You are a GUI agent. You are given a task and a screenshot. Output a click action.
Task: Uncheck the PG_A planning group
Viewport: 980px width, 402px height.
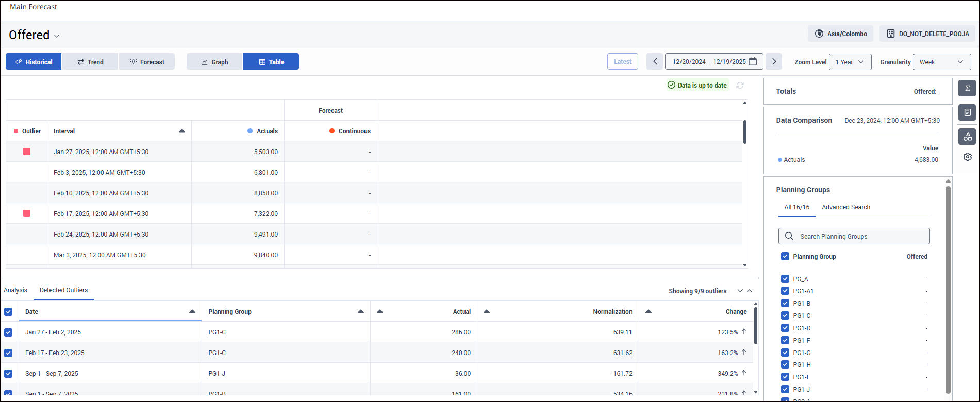pos(785,279)
